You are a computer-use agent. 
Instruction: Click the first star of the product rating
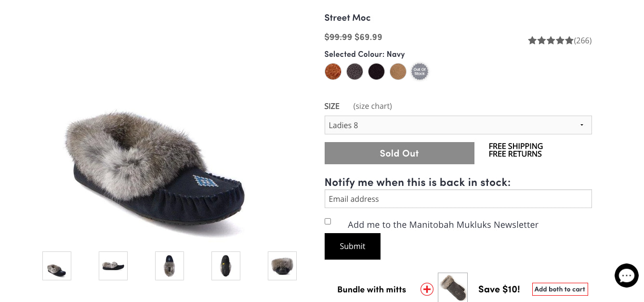click(x=532, y=40)
